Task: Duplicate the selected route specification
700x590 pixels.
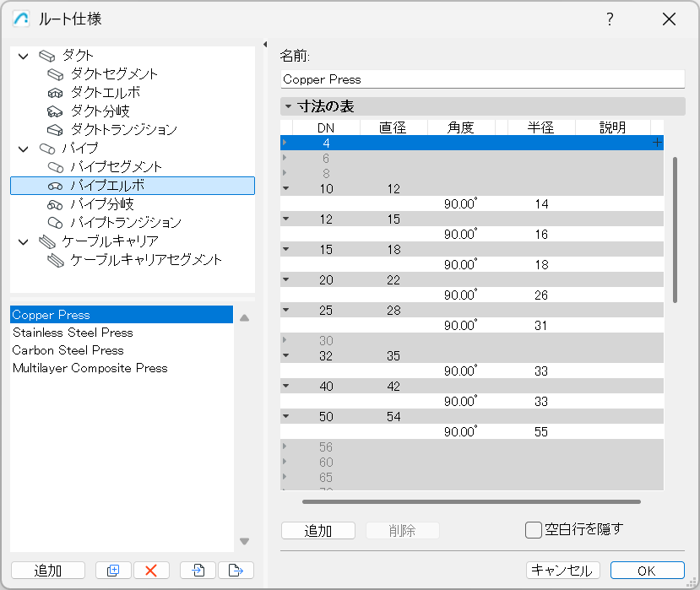Action: click(113, 570)
